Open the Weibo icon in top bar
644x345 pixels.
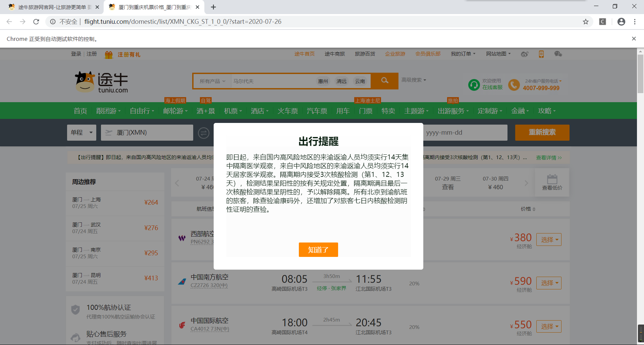[x=525, y=54]
